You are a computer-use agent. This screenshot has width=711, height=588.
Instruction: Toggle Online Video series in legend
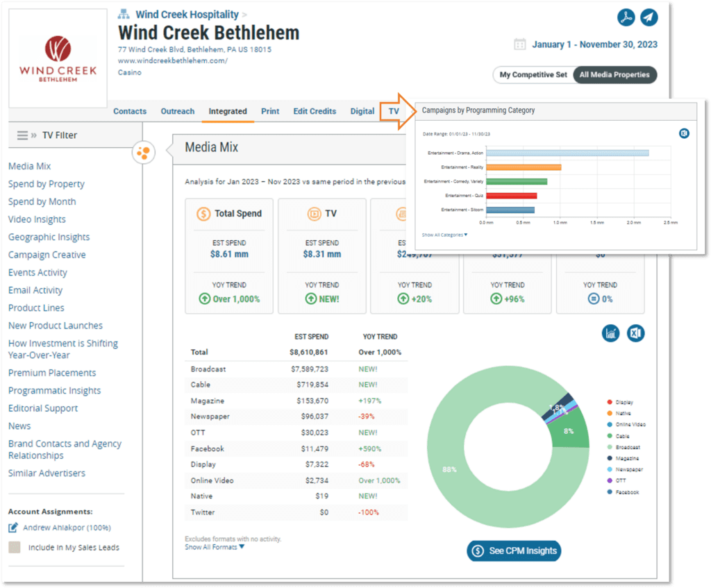(626, 424)
